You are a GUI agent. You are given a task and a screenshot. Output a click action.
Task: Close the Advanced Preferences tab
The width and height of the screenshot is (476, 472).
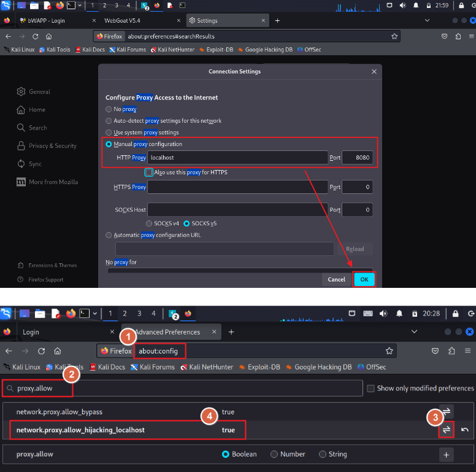(x=214, y=331)
